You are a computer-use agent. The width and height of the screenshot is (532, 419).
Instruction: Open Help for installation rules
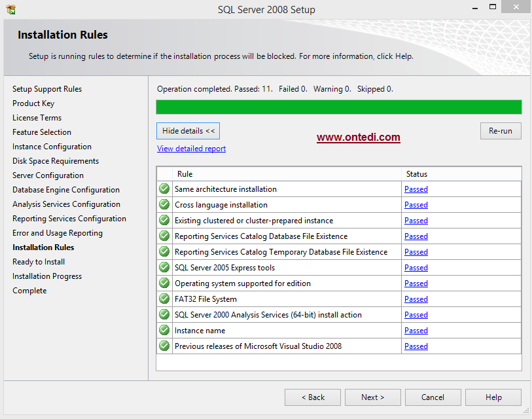[x=493, y=397]
